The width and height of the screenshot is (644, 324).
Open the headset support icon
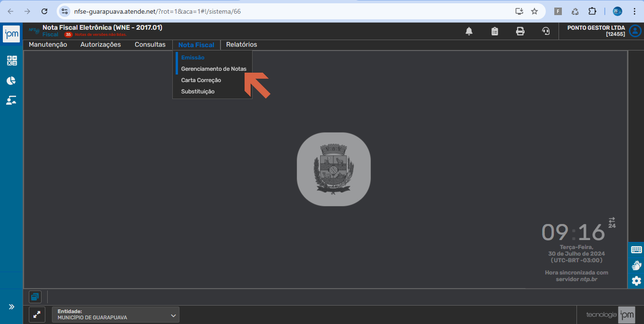(546, 31)
